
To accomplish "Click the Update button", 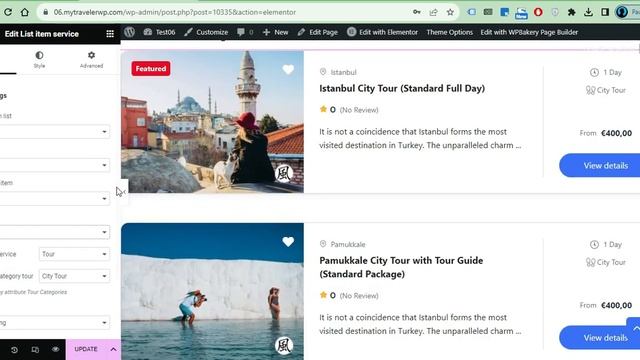I will (86, 349).
